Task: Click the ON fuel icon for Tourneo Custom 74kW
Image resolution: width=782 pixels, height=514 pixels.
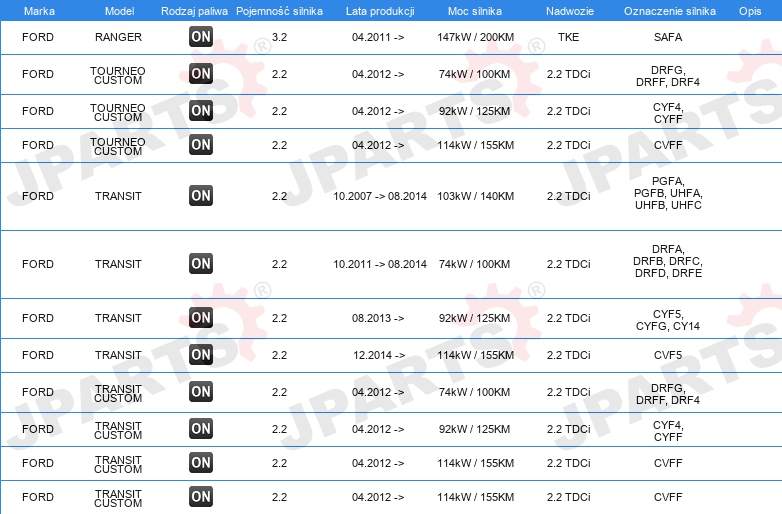Action: (x=201, y=73)
